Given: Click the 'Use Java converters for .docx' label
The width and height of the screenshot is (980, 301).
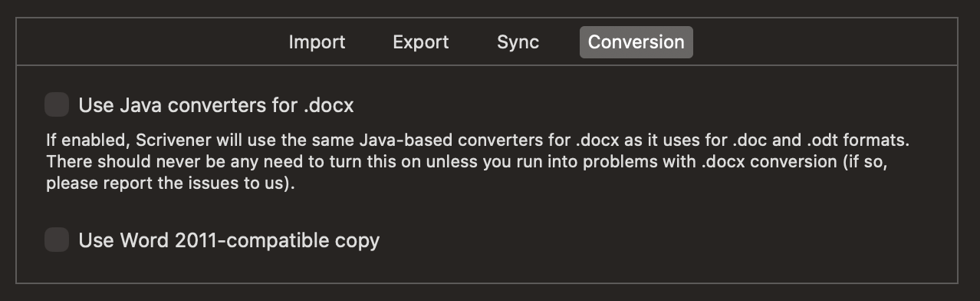Looking at the screenshot, I should tap(216, 105).
